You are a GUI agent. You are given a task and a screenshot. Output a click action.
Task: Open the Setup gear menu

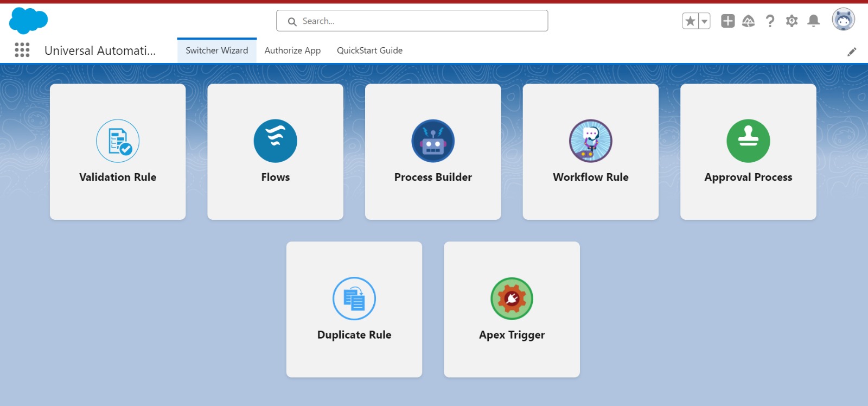click(x=792, y=21)
